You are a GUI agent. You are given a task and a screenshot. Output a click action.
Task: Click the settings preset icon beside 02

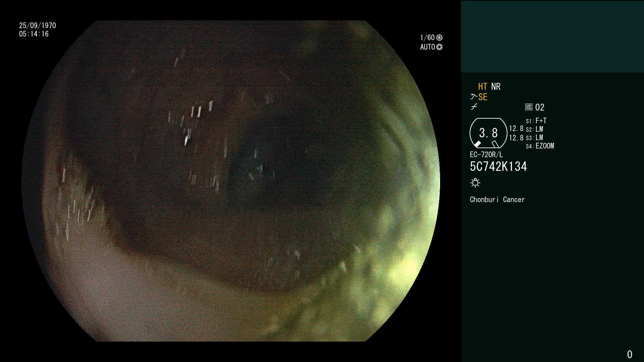point(529,107)
